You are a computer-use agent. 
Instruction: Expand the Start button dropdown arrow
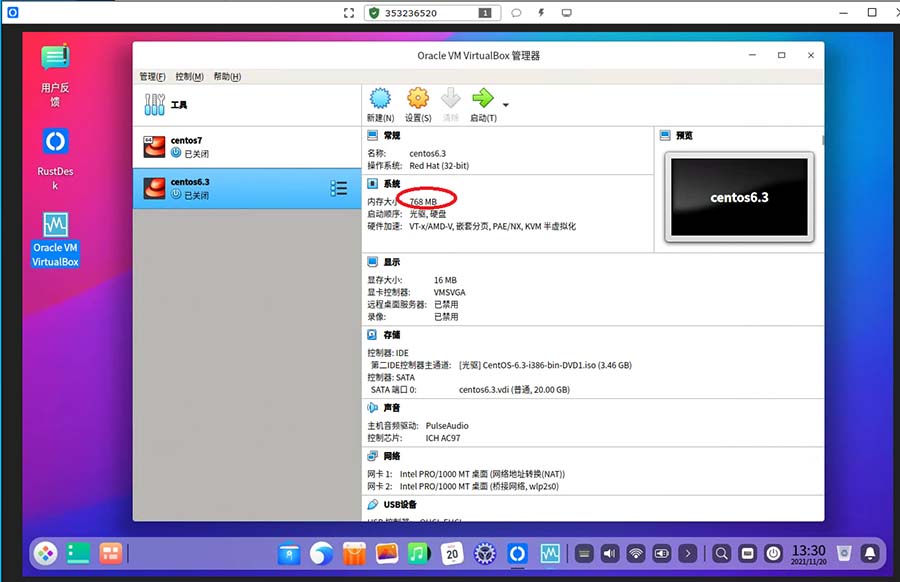(506, 105)
